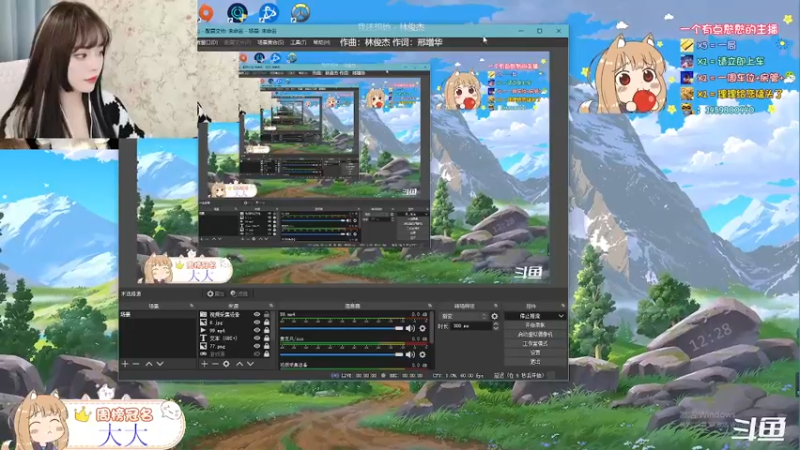Open filters button in source toolbar
800x450 pixels.
click(x=239, y=294)
